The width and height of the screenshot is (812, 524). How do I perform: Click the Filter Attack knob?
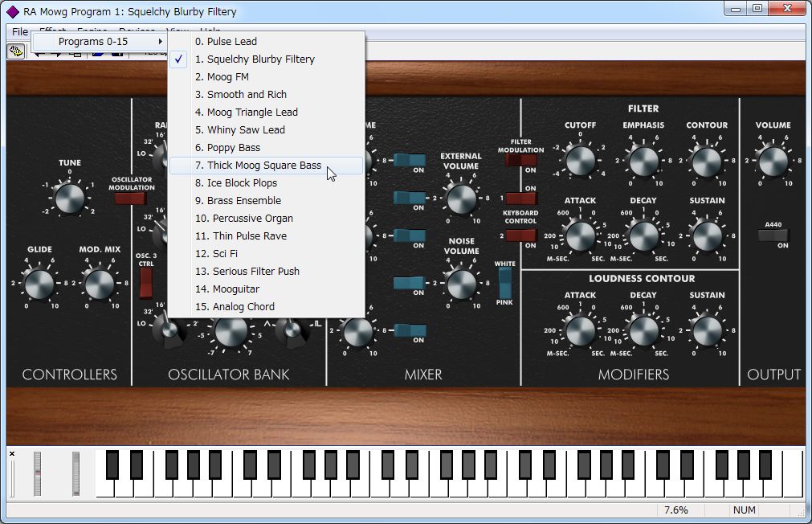point(580,235)
